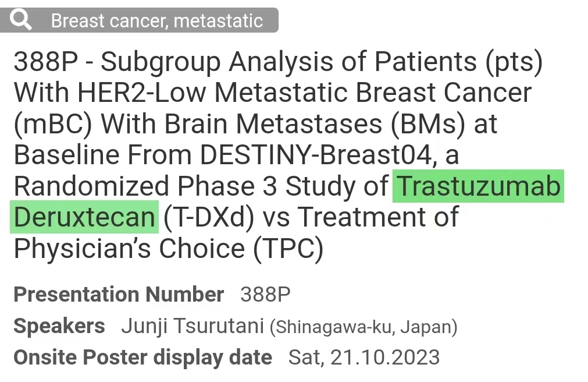Click the '(T-DXd)' abbreviation in the title
The width and height of the screenshot is (588, 382).
click(x=209, y=217)
